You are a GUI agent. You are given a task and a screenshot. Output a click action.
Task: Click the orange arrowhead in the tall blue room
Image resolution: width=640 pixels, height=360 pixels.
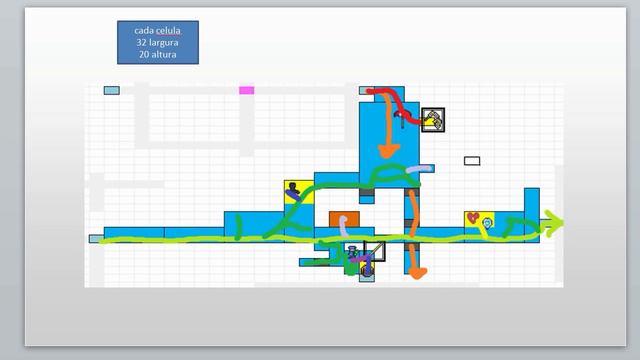pyautogui.click(x=389, y=152)
